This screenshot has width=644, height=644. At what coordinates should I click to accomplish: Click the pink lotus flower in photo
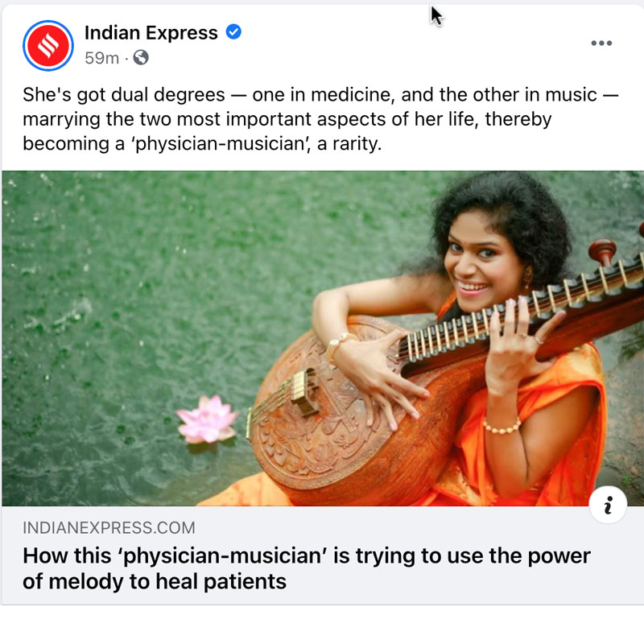207,419
